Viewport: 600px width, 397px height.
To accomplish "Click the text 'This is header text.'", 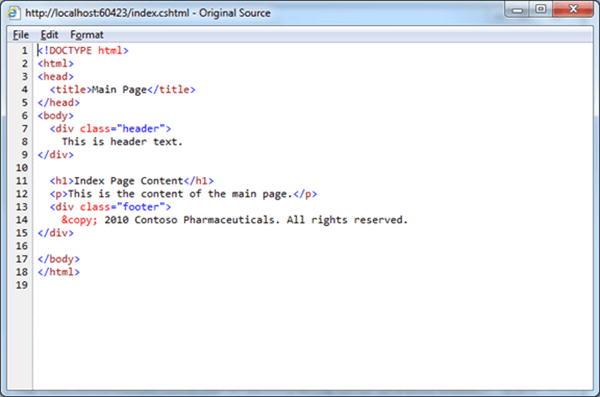I will click(122, 142).
